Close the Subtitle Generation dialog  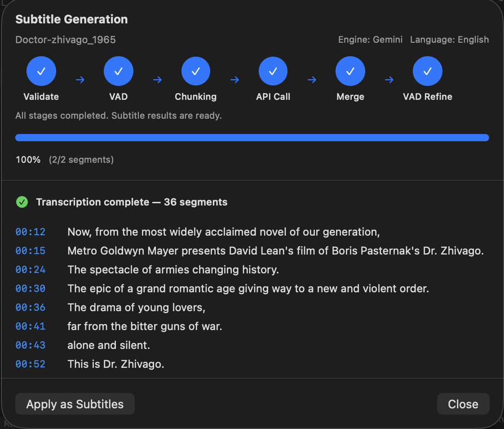tap(463, 404)
